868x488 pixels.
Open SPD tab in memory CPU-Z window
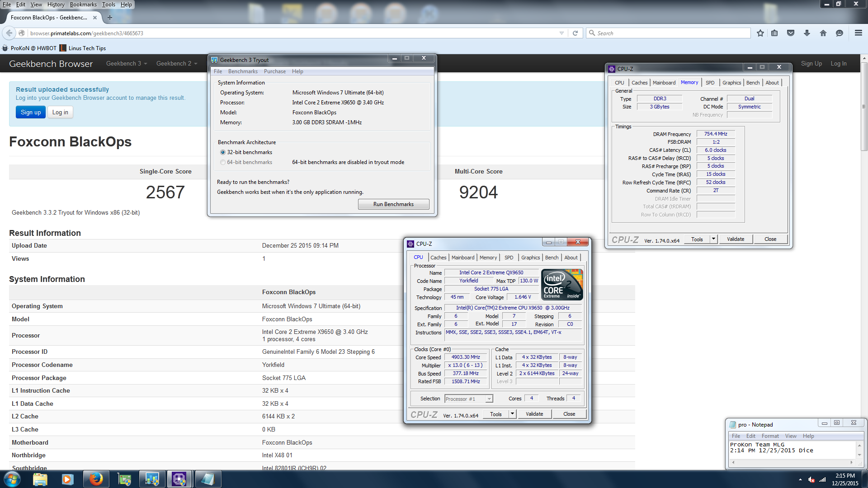click(710, 83)
